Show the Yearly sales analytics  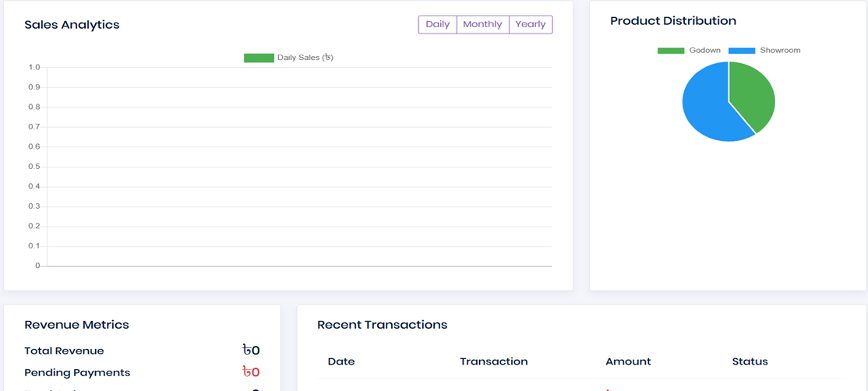pyautogui.click(x=531, y=25)
